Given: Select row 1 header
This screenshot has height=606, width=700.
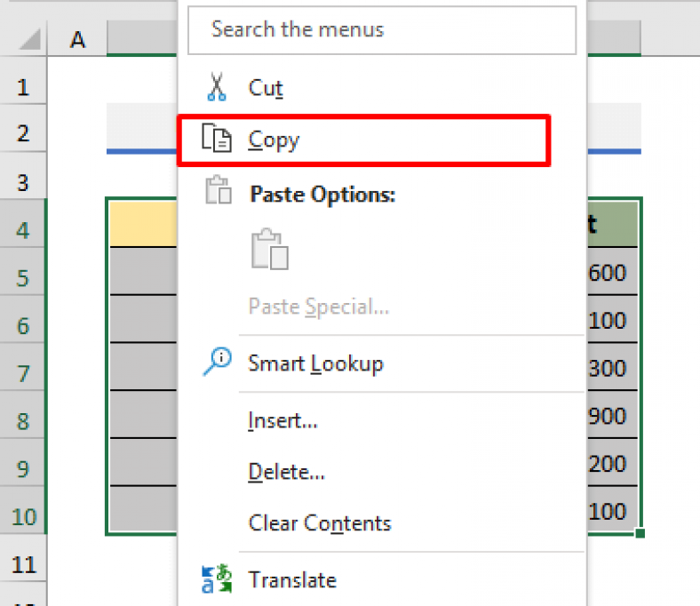Looking at the screenshot, I should [x=22, y=87].
